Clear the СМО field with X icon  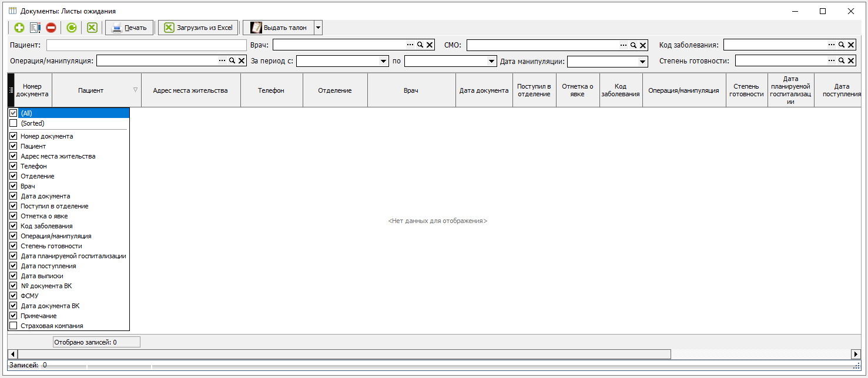pos(643,45)
